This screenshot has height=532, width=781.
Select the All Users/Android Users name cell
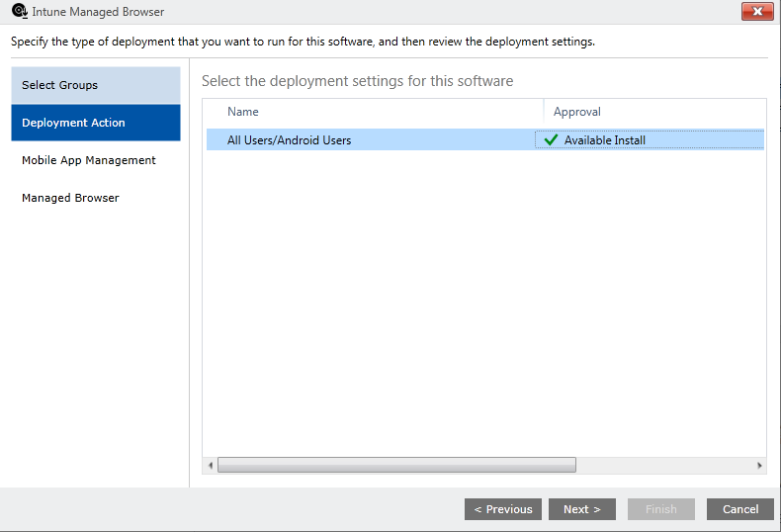point(289,140)
